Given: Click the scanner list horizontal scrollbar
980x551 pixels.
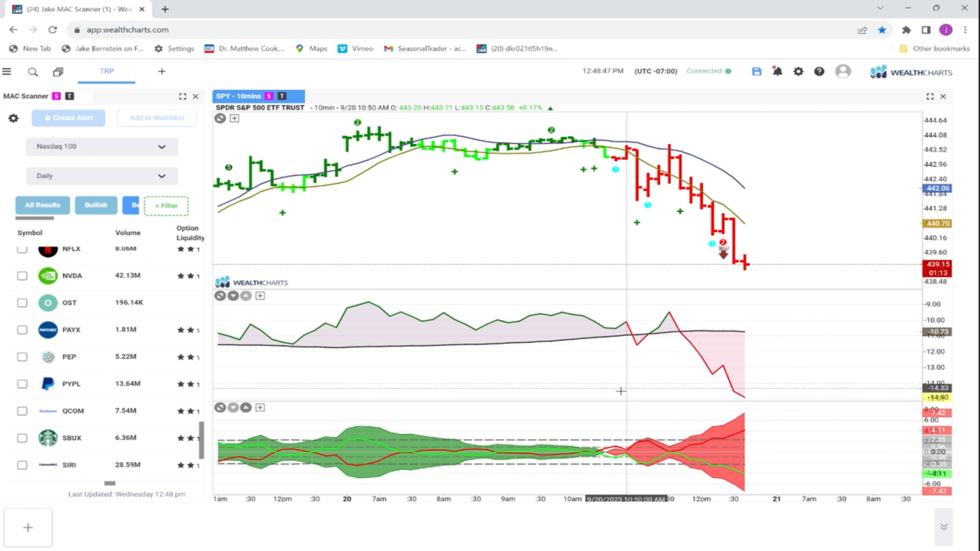Looking at the screenshot, I should click(x=110, y=483).
